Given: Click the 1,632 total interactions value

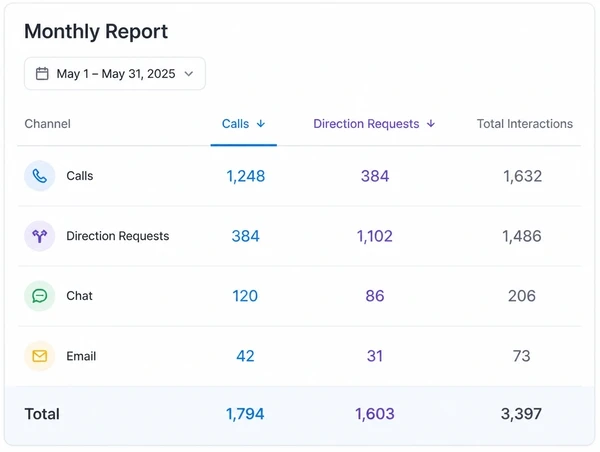Looking at the screenshot, I should [x=522, y=176].
